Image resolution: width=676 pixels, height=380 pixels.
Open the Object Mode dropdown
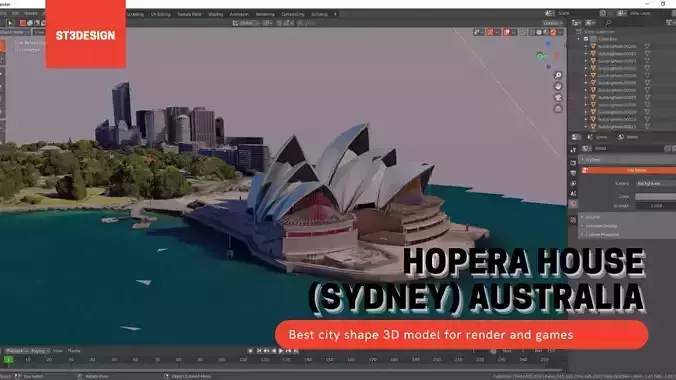pos(15,32)
